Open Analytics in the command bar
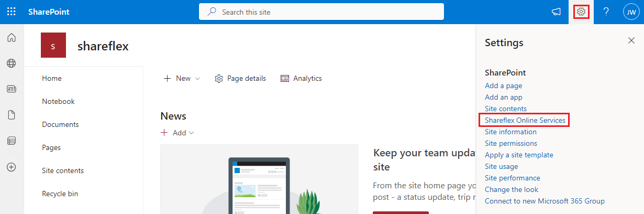Image resolution: width=644 pixels, height=214 pixels. (301, 78)
